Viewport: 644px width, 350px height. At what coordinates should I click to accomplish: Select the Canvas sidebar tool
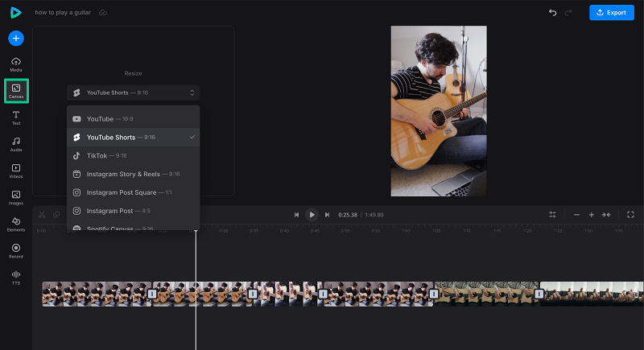(x=16, y=91)
